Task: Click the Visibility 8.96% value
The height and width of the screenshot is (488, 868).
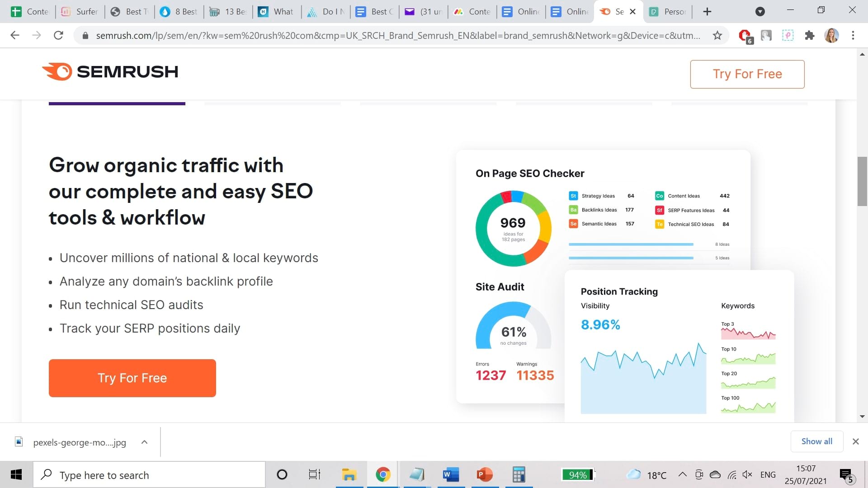Action: click(600, 324)
